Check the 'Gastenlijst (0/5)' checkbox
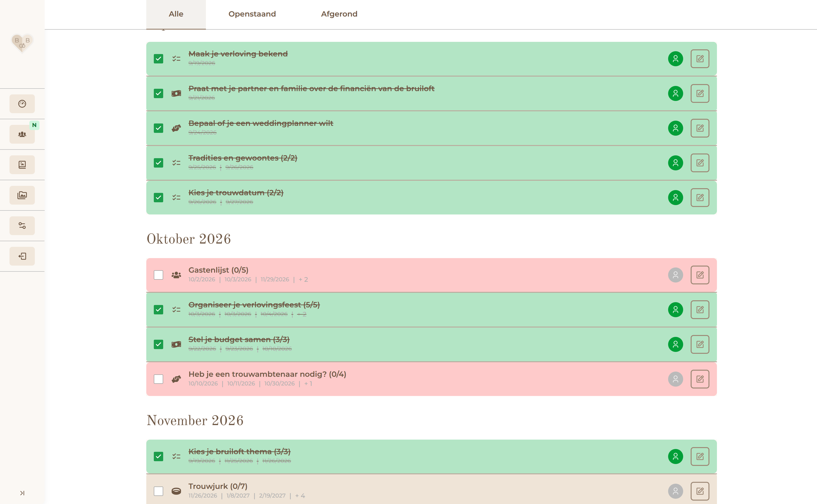 158,275
